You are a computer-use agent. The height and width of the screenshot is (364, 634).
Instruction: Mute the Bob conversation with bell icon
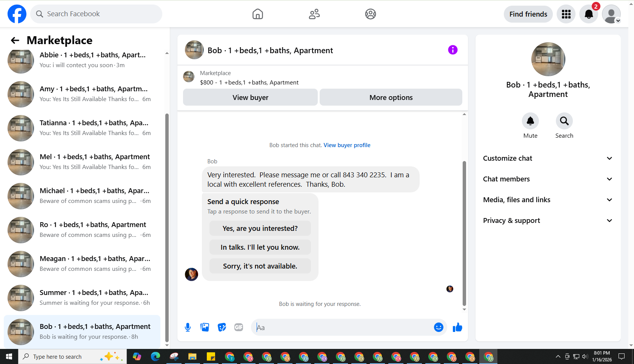[530, 121]
